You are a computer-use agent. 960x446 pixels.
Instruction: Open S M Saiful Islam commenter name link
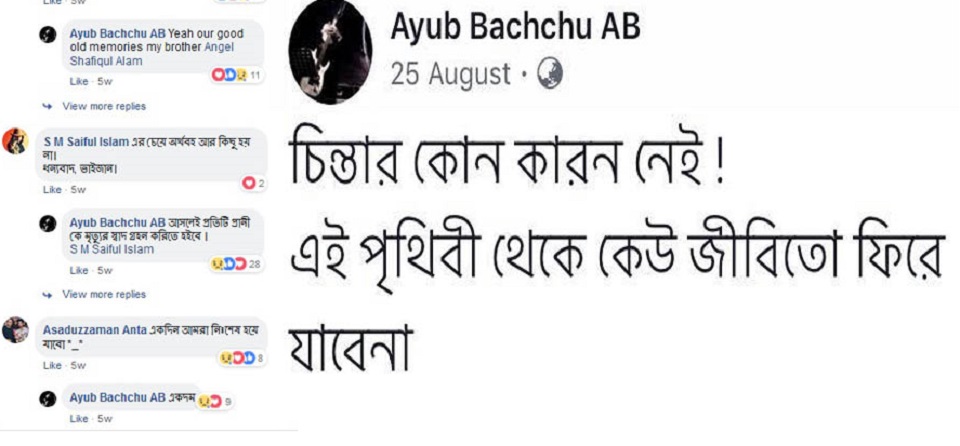[x=86, y=142]
